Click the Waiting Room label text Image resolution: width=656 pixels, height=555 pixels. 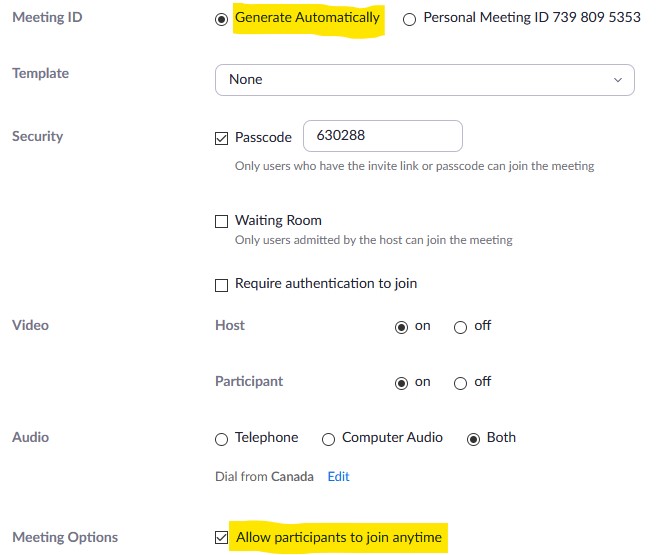[x=278, y=220]
